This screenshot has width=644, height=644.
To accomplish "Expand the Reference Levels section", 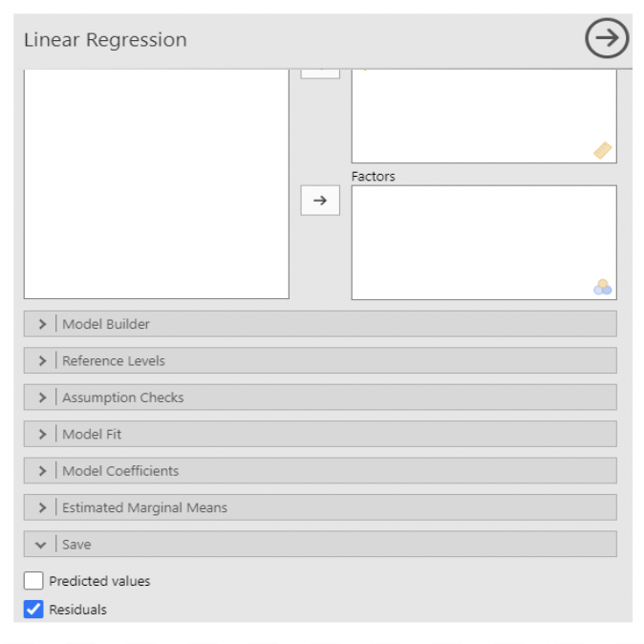I will (113, 361).
